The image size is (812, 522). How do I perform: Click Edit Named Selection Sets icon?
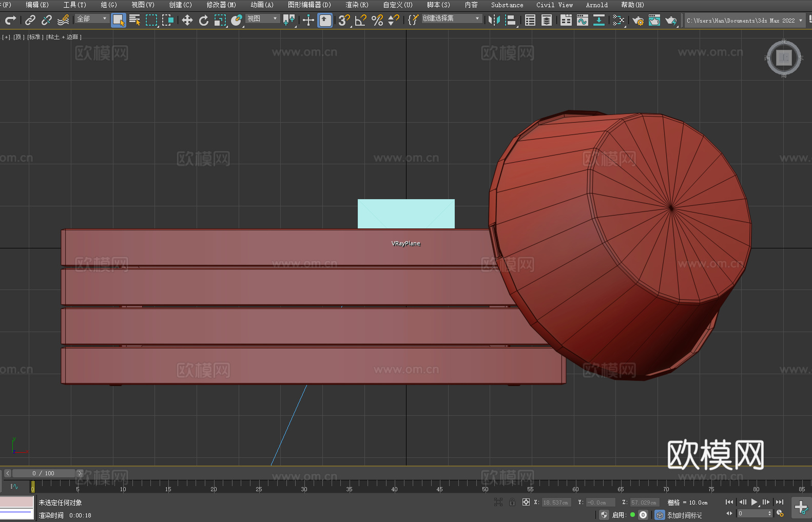click(413, 20)
